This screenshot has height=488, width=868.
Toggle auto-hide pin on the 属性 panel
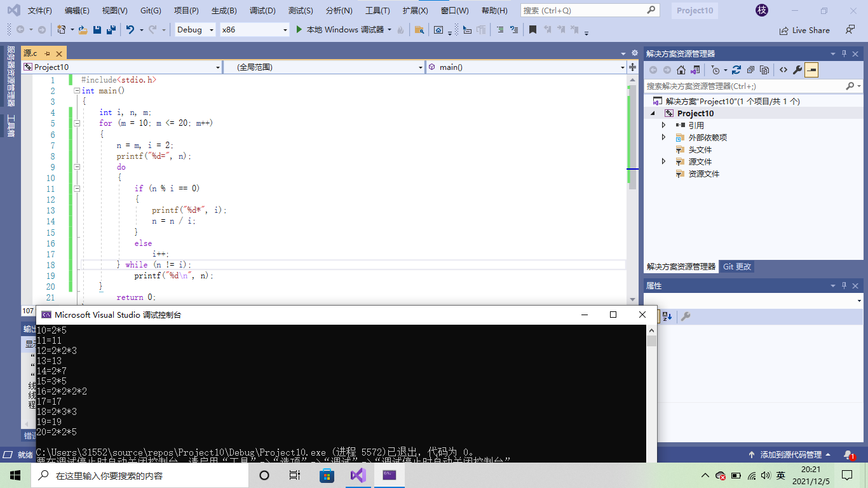pos(844,286)
